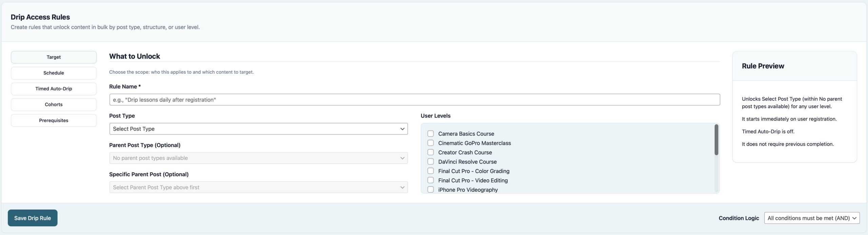Enable Cinematic GoPro Masterclass user level
Image resolution: width=868 pixels, height=235 pixels.
click(431, 143)
